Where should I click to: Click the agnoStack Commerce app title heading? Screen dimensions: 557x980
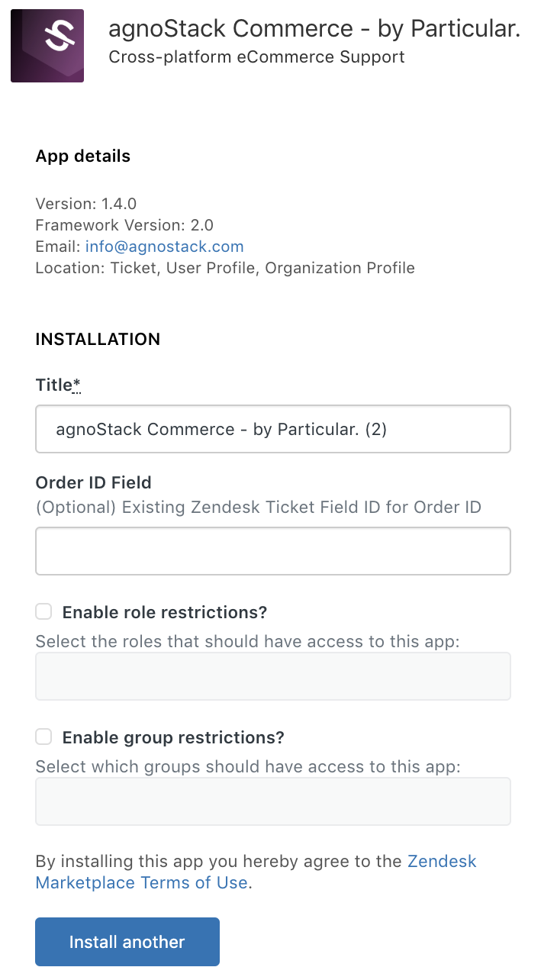(314, 29)
